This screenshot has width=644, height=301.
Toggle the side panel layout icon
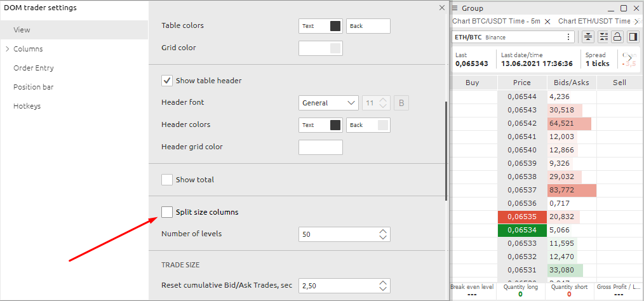point(633,37)
